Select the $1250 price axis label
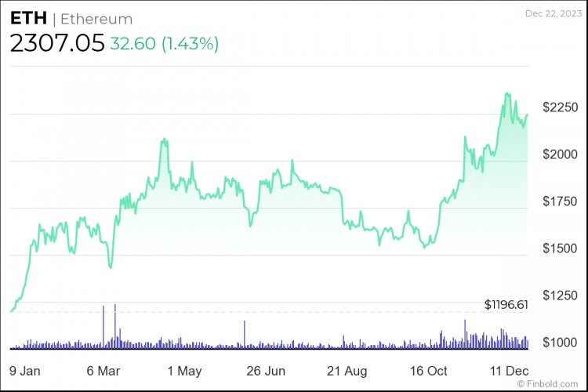This screenshot has height=392, width=588. pyautogui.click(x=561, y=296)
